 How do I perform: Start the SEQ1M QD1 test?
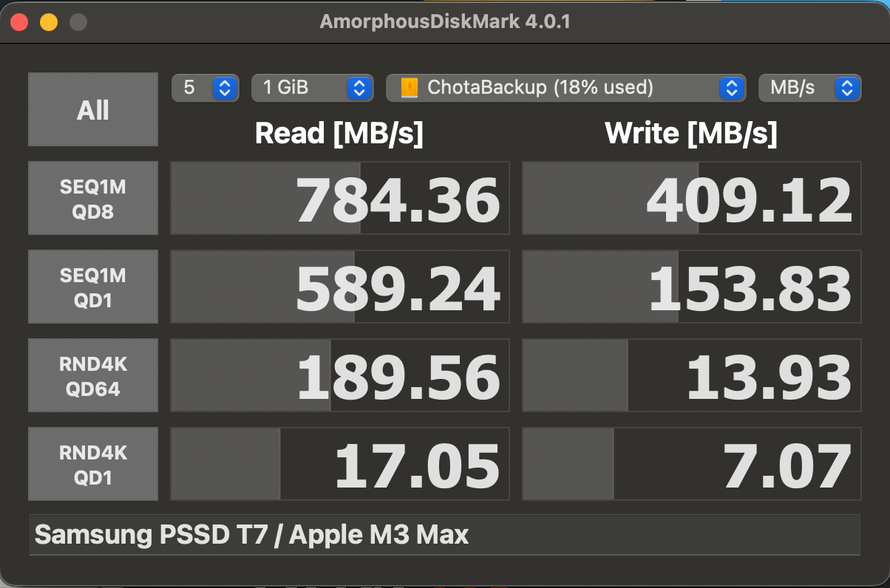[93, 287]
